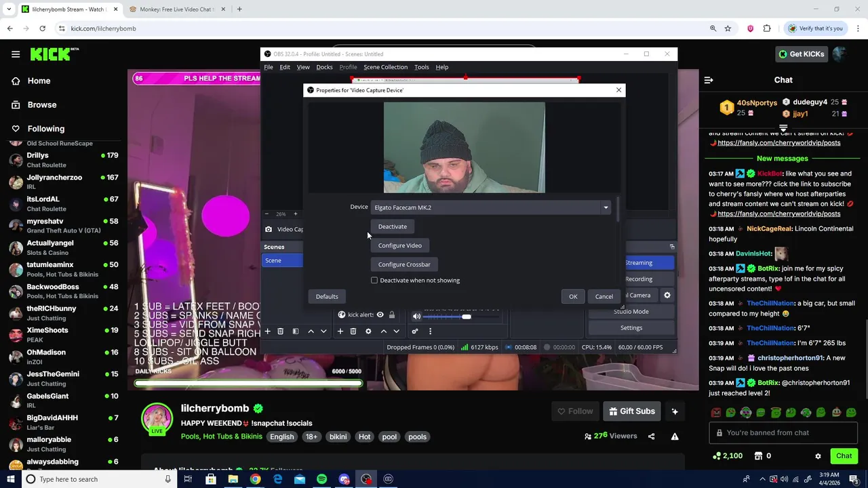
Task: Enable Deactivate when not showing checkbox
Action: (x=374, y=281)
